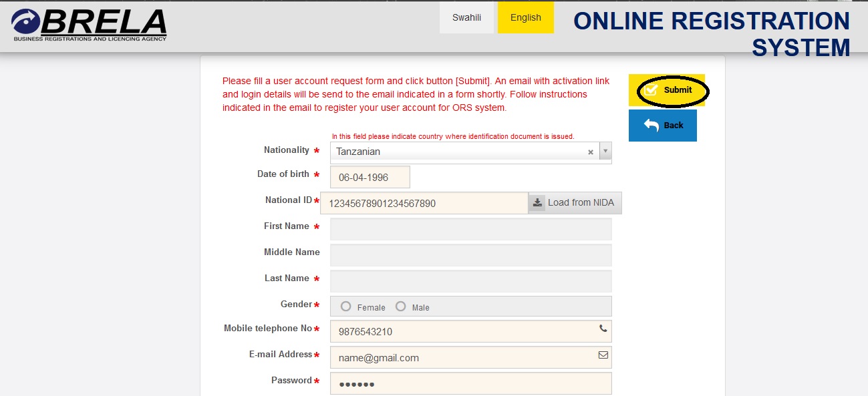Click the envelope icon in e-mail field

tap(603, 355)
